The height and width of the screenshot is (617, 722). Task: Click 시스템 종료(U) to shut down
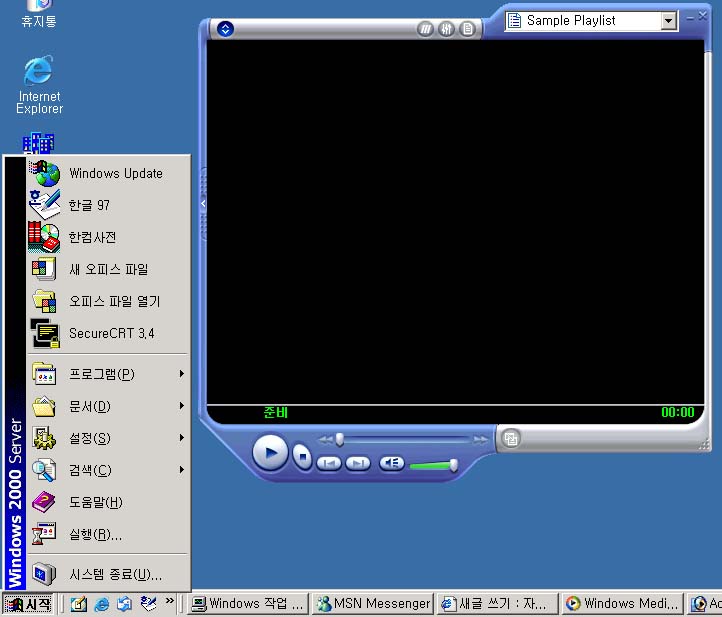coord(115,574)
